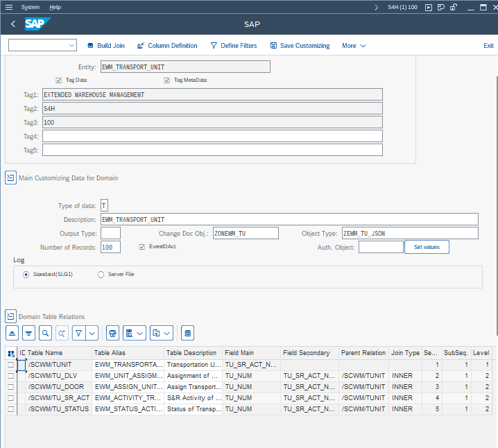Sort the relations table descending
Viewport: 498px width, 448px height.
28,333
